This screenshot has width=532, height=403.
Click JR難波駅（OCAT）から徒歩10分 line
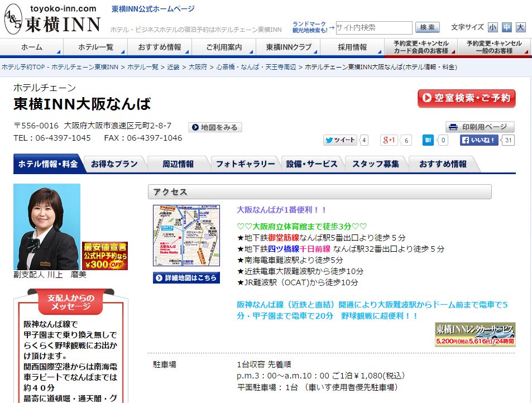click(298, 282)
